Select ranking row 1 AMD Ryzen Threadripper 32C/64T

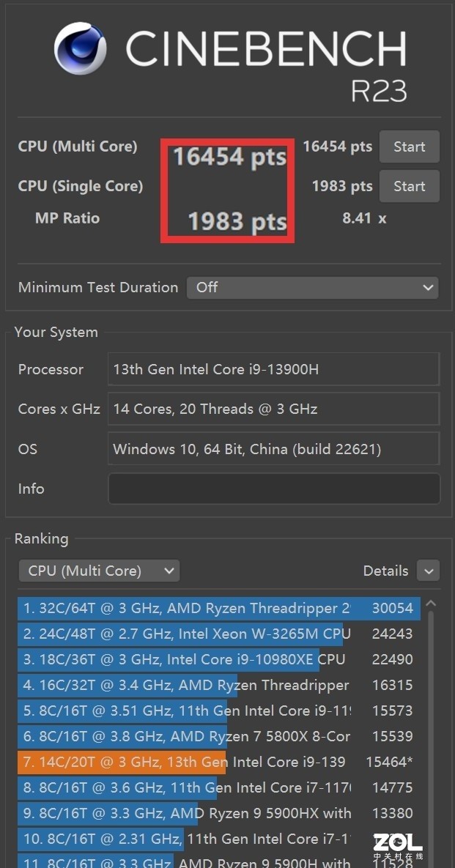219,609
